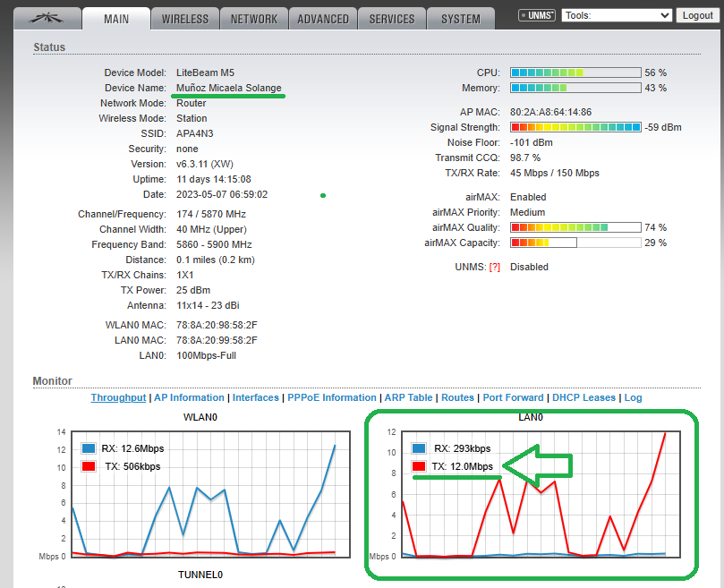724x588 pixels.
Task: Switch to the WIRELESS tab
Action: tap(184, 19)
